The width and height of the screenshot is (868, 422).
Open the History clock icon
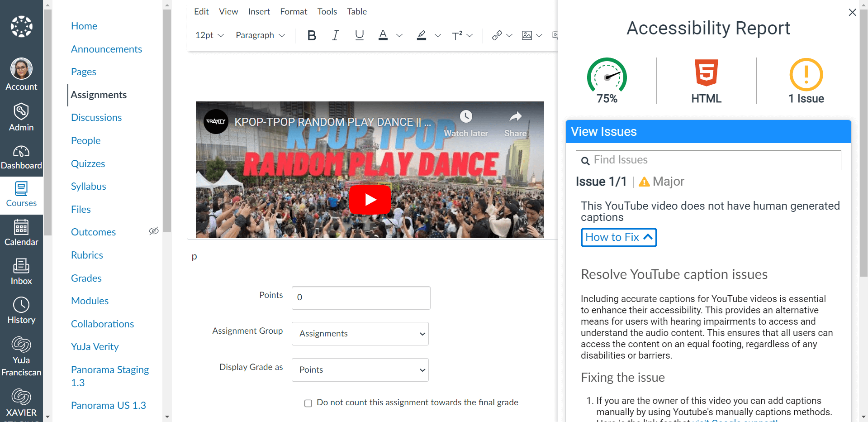[x=21, y=305]
